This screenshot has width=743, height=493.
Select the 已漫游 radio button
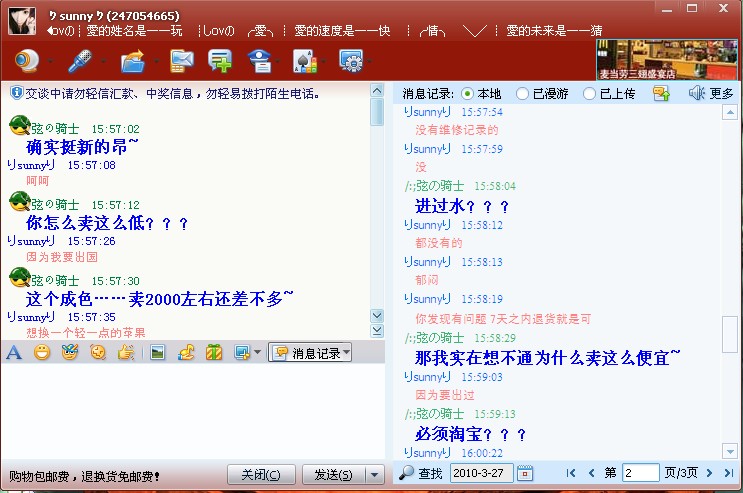pyautogui.click(x=522, y=93)
